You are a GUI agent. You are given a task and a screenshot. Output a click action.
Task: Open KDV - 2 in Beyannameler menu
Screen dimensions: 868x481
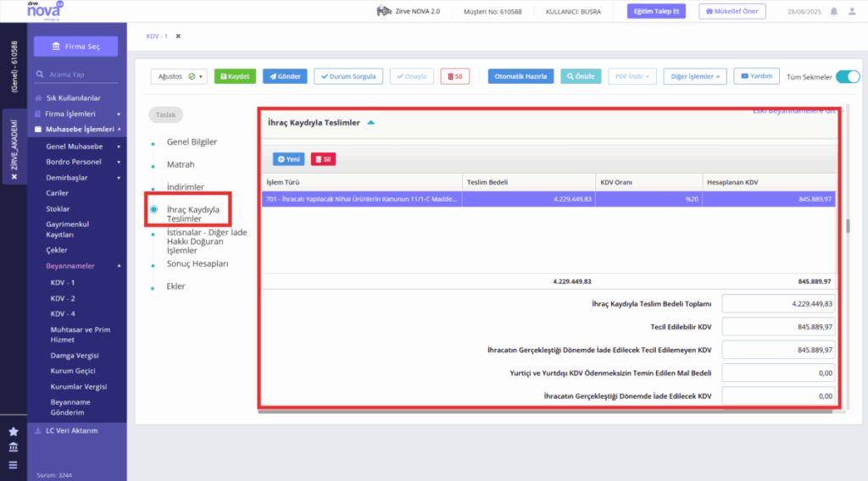click(x=63, y=298)
